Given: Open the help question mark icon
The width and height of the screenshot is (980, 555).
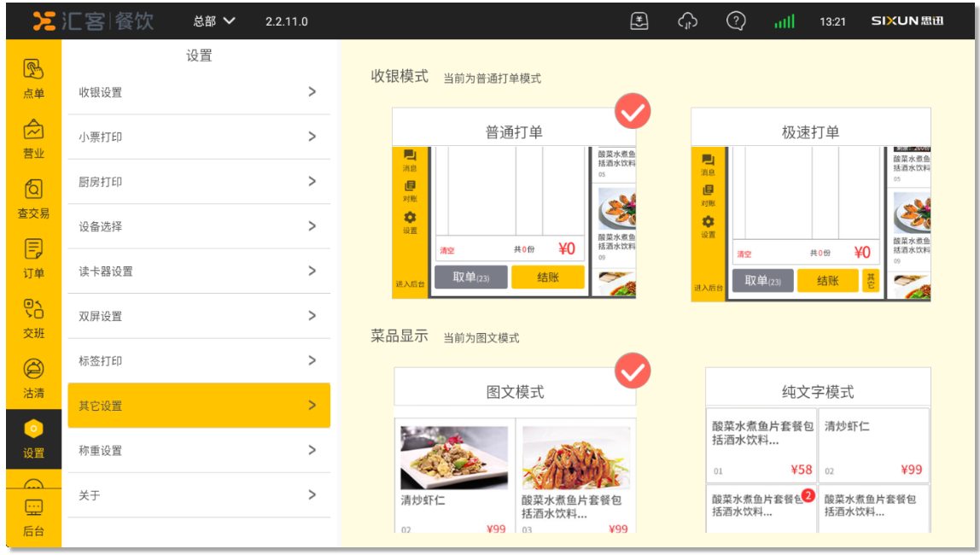Looking at the screenshot, I should 736,21.
